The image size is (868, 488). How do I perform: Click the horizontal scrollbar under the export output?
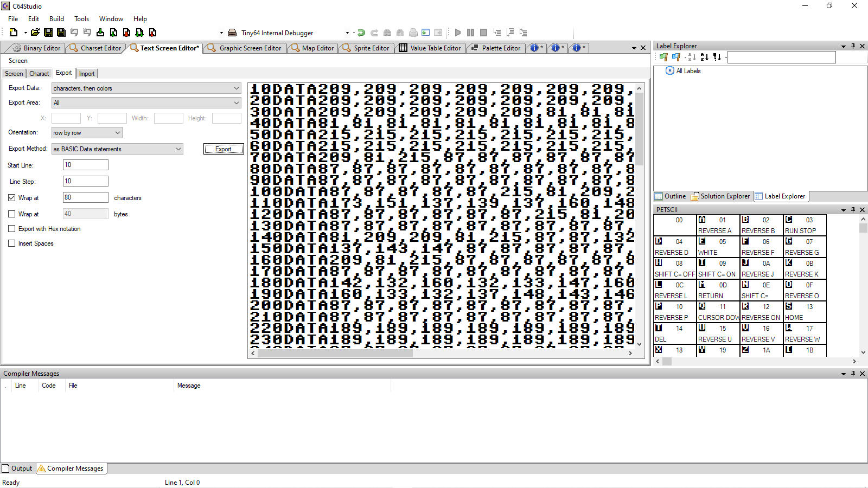(x=335, y=353)
